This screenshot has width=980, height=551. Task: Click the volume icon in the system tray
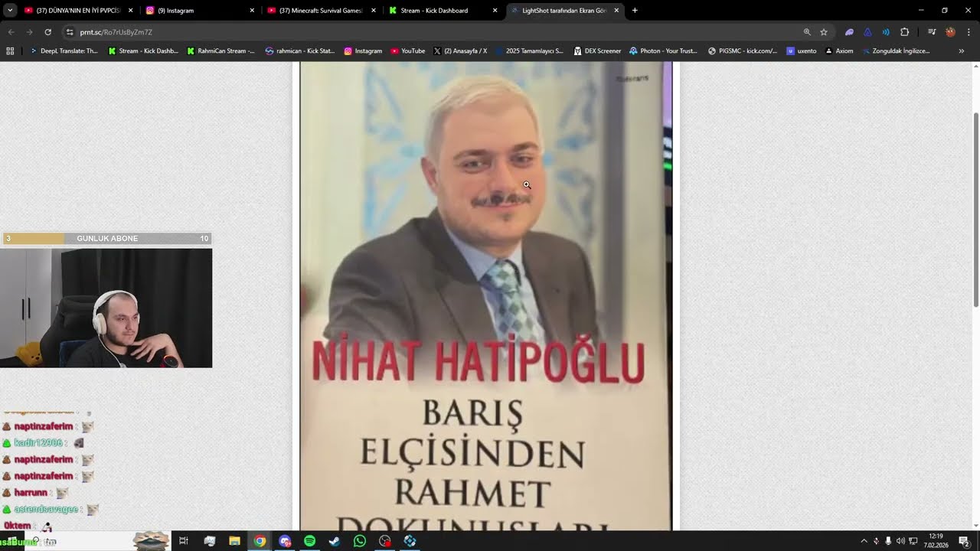point(900,541)
